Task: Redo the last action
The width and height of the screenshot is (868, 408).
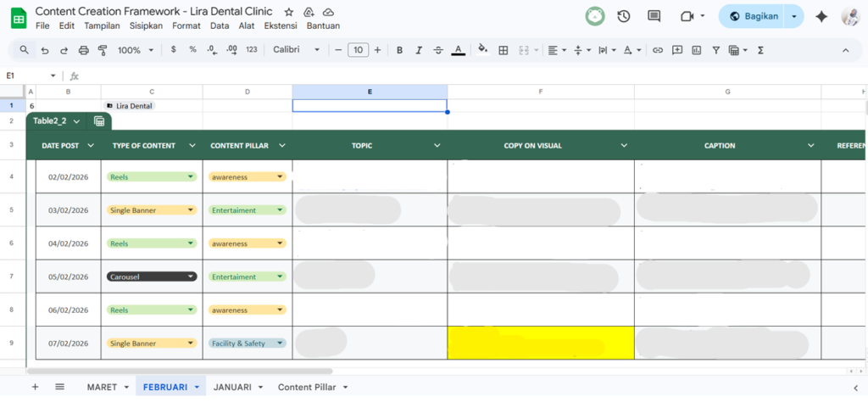Action: tap(64, 50)
